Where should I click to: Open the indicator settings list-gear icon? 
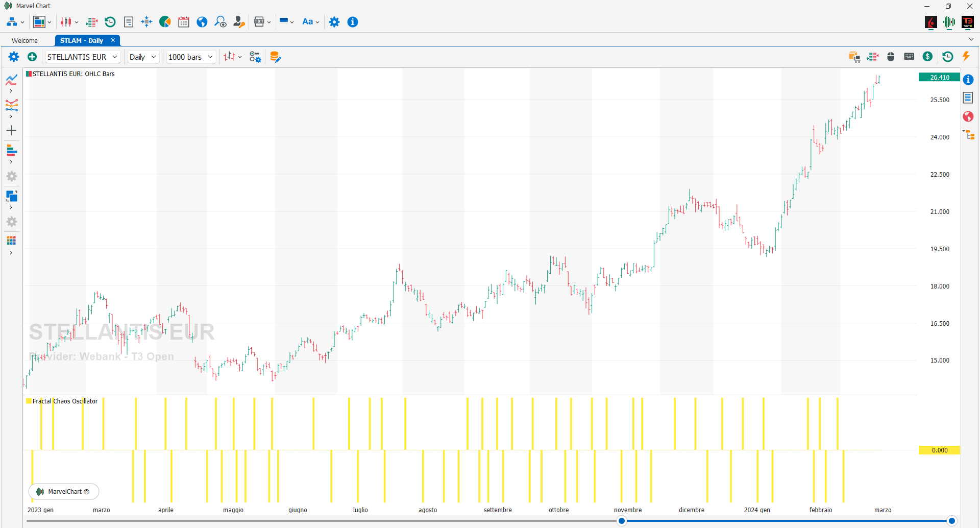pyautogui.click(x=255, y=57)
